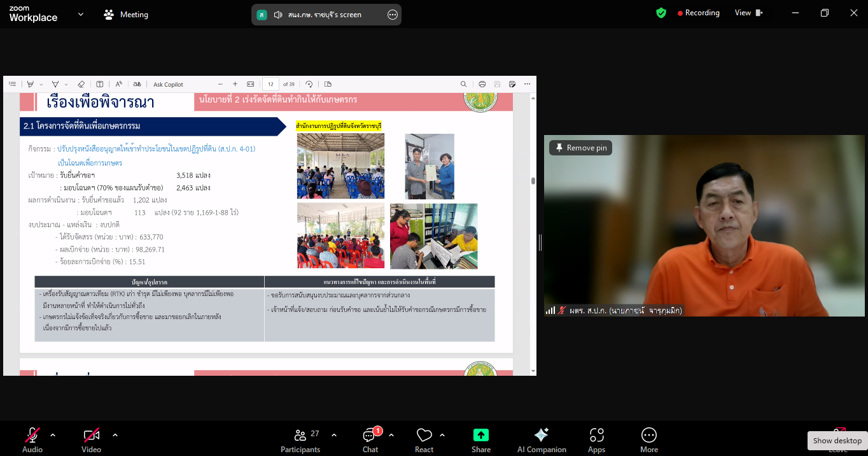Expand the Zoom Workplace dropdown arrow

[81, 14]
